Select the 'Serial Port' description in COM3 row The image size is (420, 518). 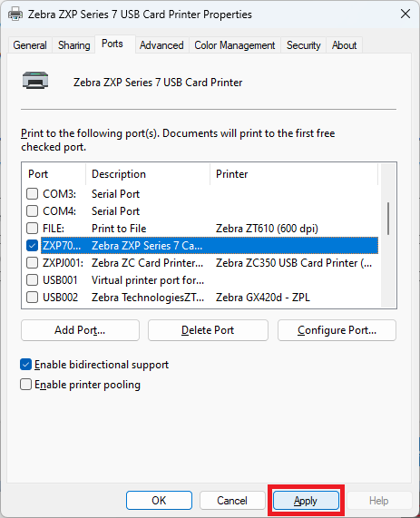(x=115, y=194)
